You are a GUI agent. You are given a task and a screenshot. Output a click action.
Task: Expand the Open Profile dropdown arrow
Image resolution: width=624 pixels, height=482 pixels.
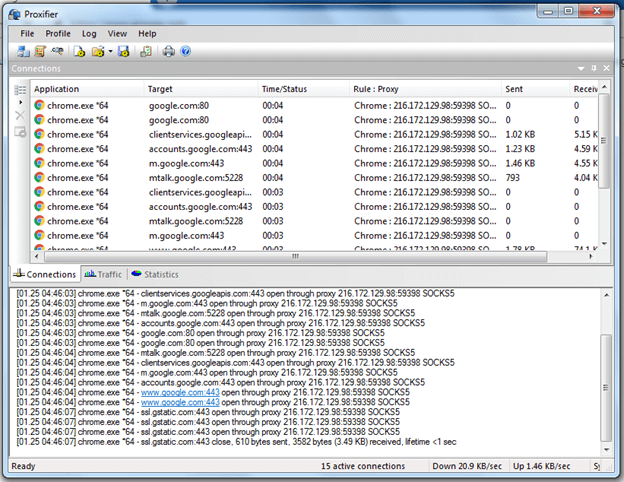[x=110, y=51]
